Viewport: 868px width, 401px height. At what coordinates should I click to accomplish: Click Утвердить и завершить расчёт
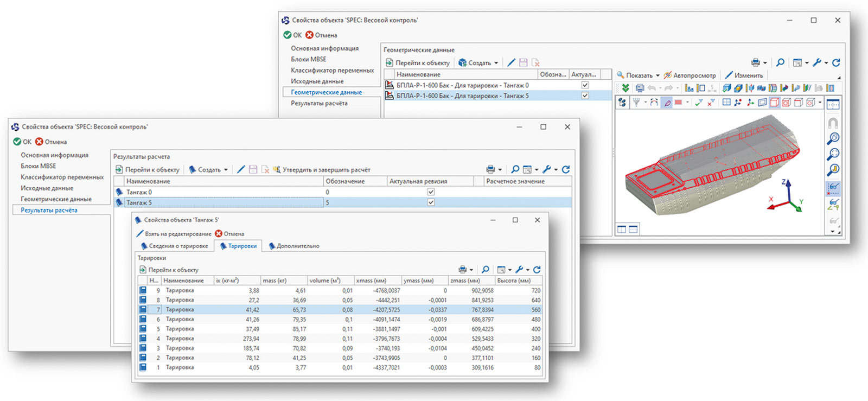click(x=321, y=169)
